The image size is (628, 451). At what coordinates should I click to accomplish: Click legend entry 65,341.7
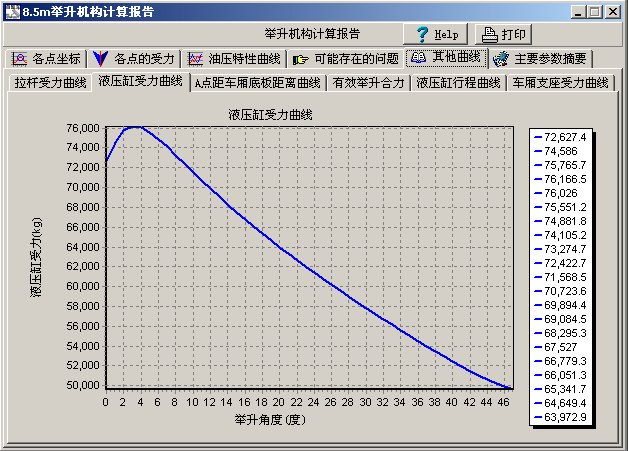560,390
